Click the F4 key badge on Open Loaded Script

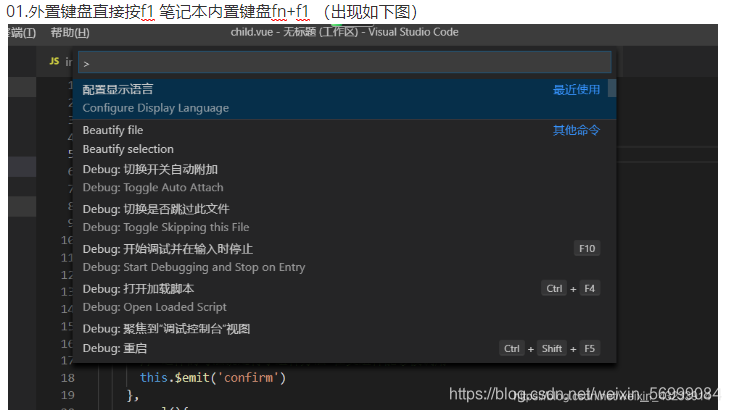(590, 289)
